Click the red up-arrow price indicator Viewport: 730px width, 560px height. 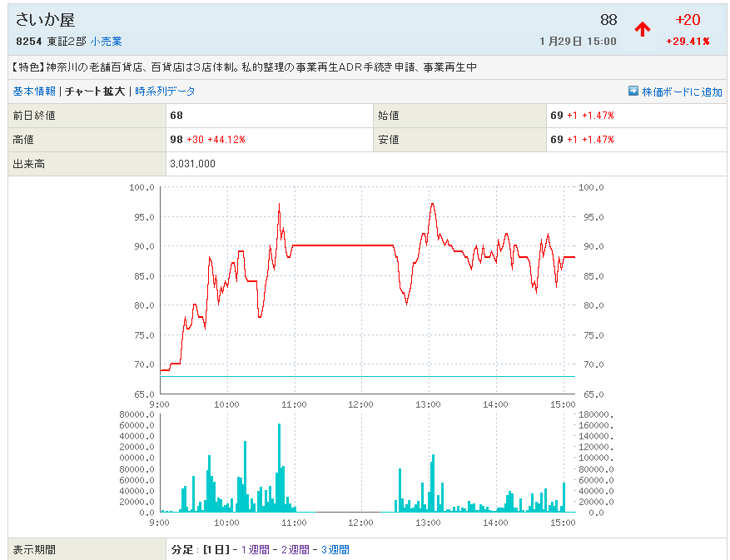[x=642, y=30]
